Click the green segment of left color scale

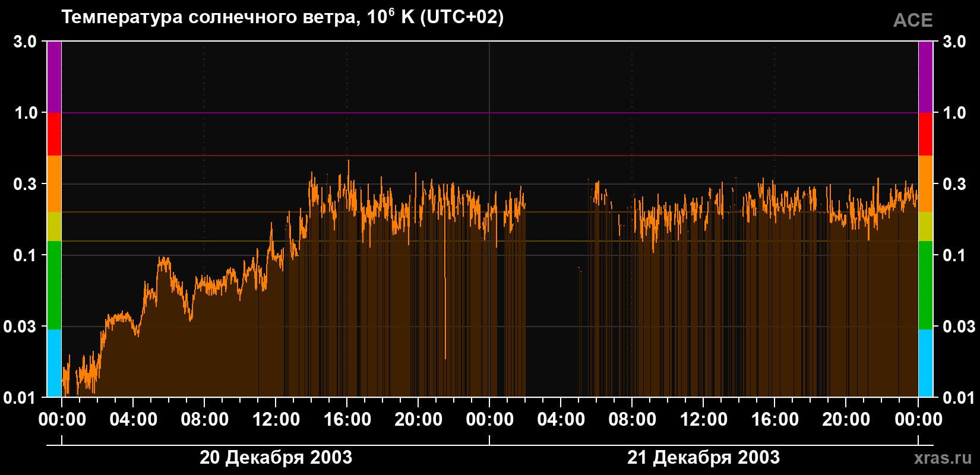click(54, 285)
